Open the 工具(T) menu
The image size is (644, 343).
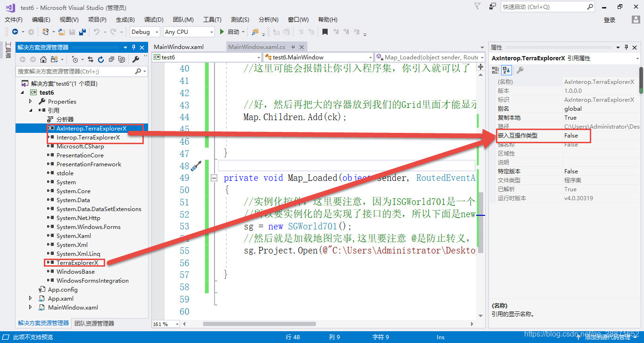click(212, 20)
